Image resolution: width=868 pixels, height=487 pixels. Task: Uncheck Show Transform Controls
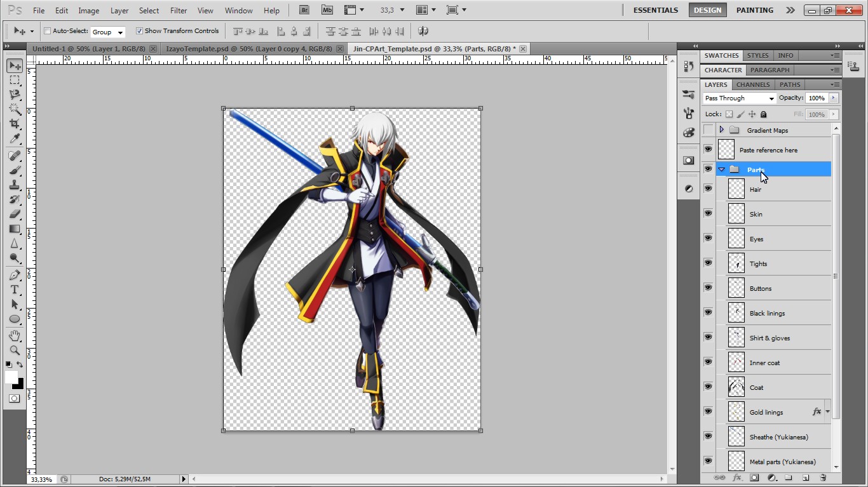[x=140, y=31]
